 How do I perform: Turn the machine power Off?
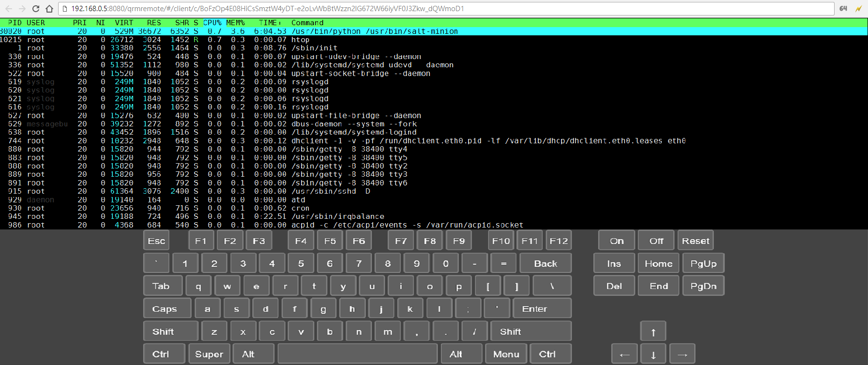(x=656, y=241)
